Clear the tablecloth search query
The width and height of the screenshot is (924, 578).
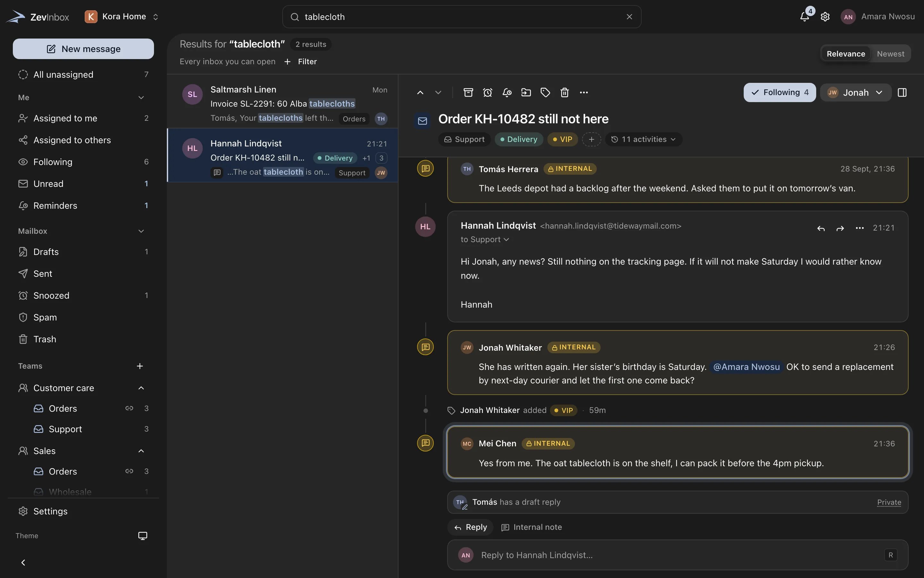coord(629,17)
